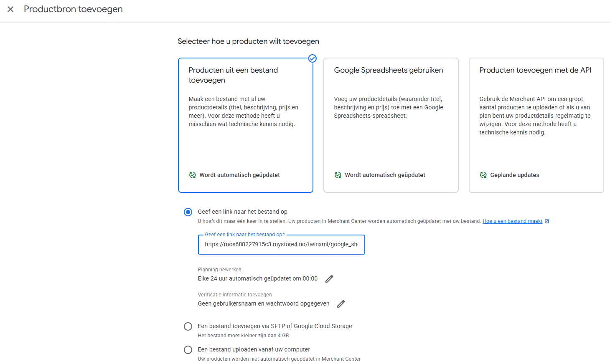The height and width of the screenshot is (364, 610).
Task: Choose the 'Google Spreadsheets gebruiken' card
Action: pos(391,125)
